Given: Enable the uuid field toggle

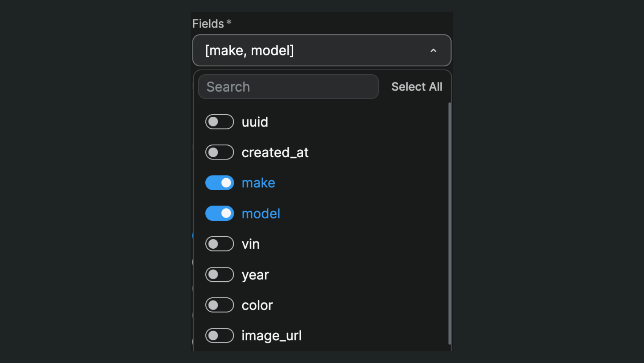Looking at the screenshot, I should pos(220,122).
